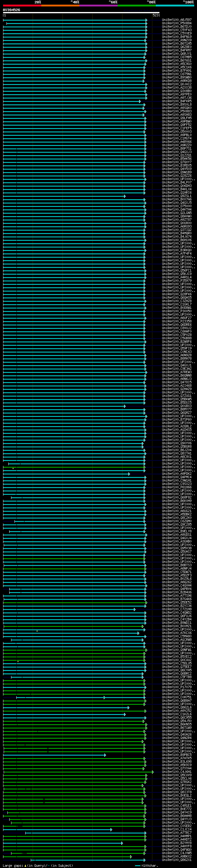The image size is (197, 868).
Task: Select hit label UniRef100_Q5CUV9
Action: click(177, 775)
